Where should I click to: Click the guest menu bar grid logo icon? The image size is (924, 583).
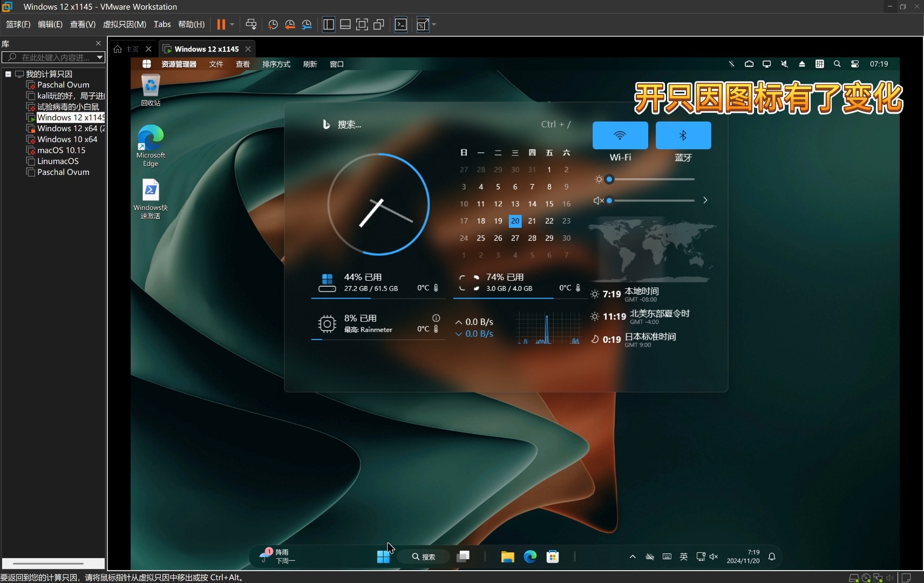point(146,64)
